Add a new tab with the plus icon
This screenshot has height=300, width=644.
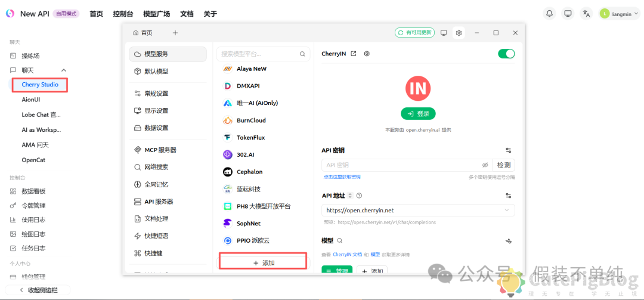point(175,33)
